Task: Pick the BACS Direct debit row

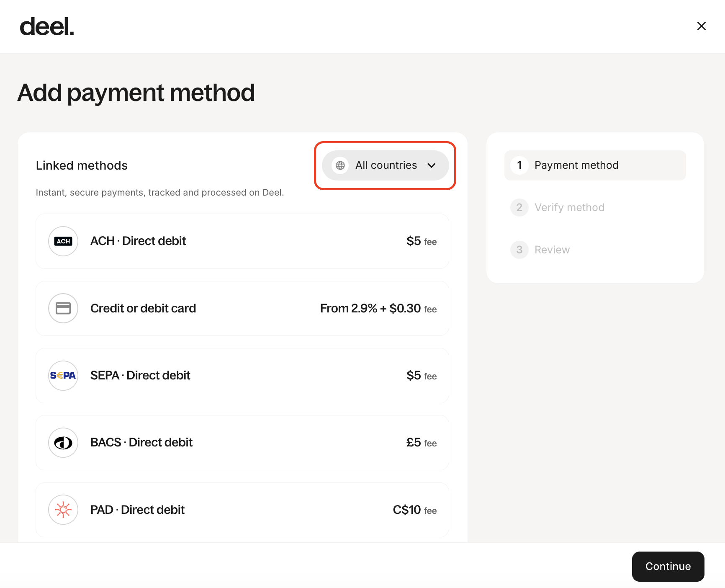Action: (242, 443)
